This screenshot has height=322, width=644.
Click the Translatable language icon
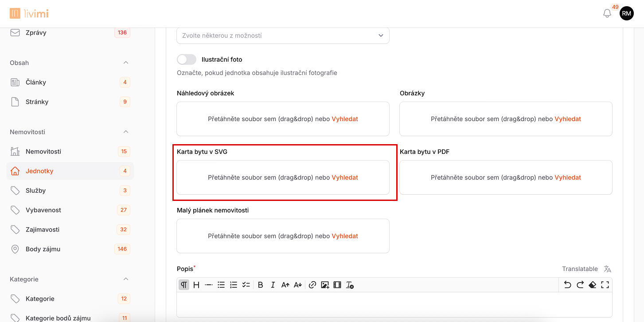click(x=608, y=269)
